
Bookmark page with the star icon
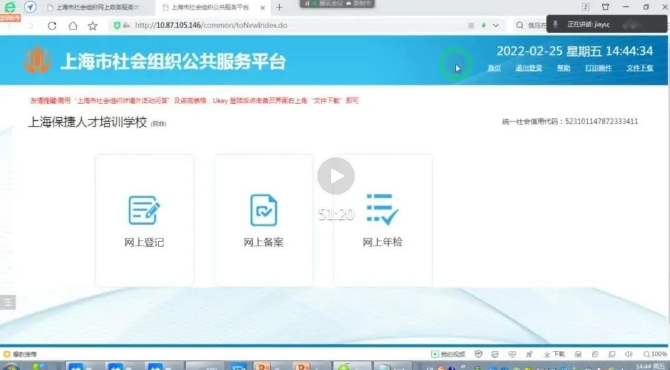pos(93,26)
